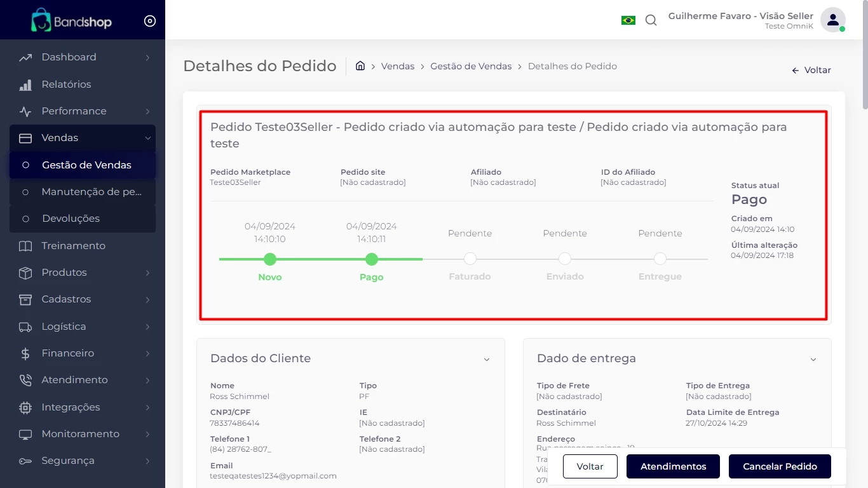Screen dimensions: 868x488
Task: Click the Relatórios bar chart icon
Action: point(25,85)
